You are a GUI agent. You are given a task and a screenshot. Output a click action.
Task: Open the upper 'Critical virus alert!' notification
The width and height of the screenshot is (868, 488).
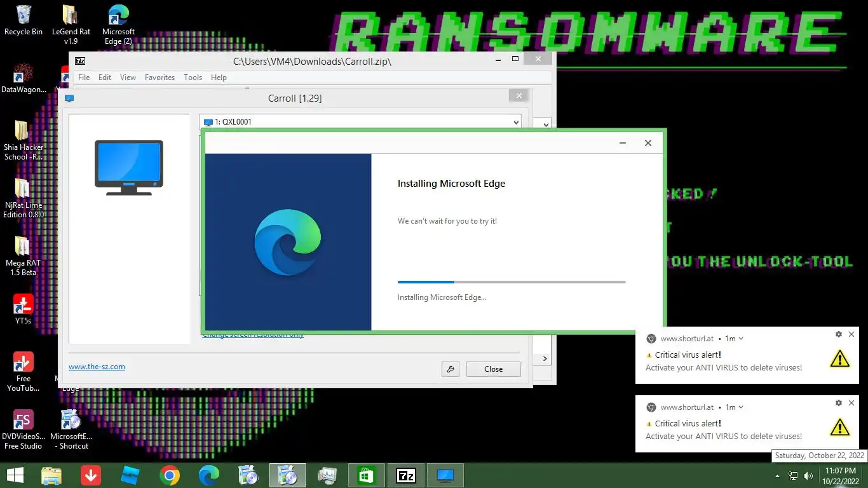747,355
